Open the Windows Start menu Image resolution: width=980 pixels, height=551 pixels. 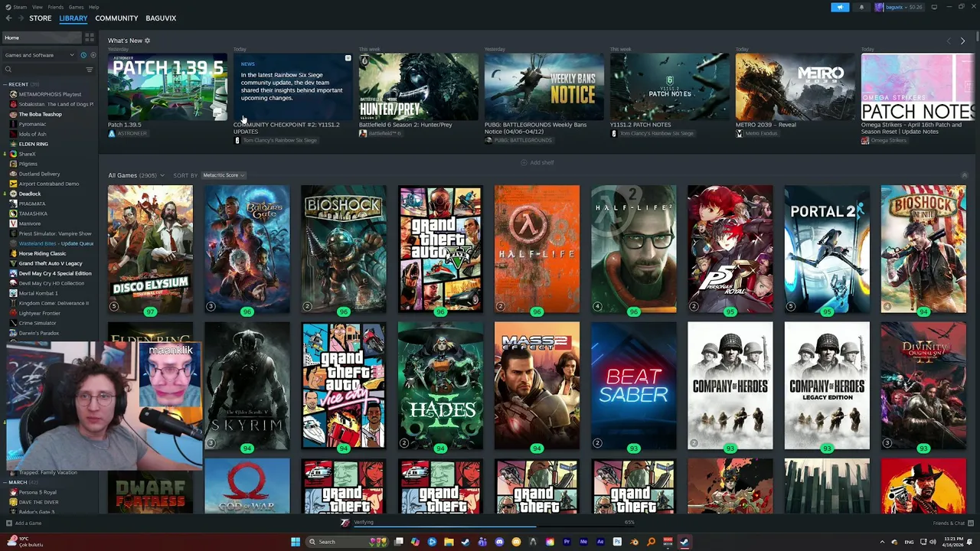point(295,542)
